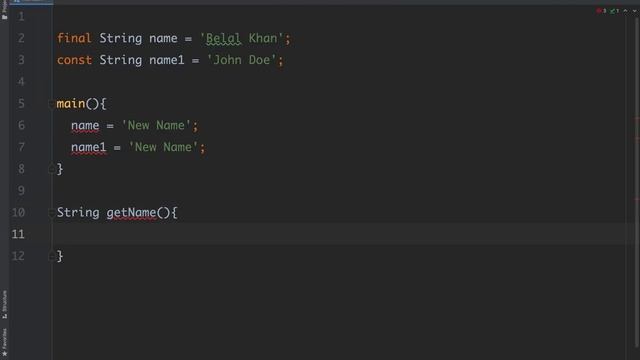Viewport: 640px width, 360px height.
Task: Click 'String' return type on line 10
Action: click(x=78, y=213)
